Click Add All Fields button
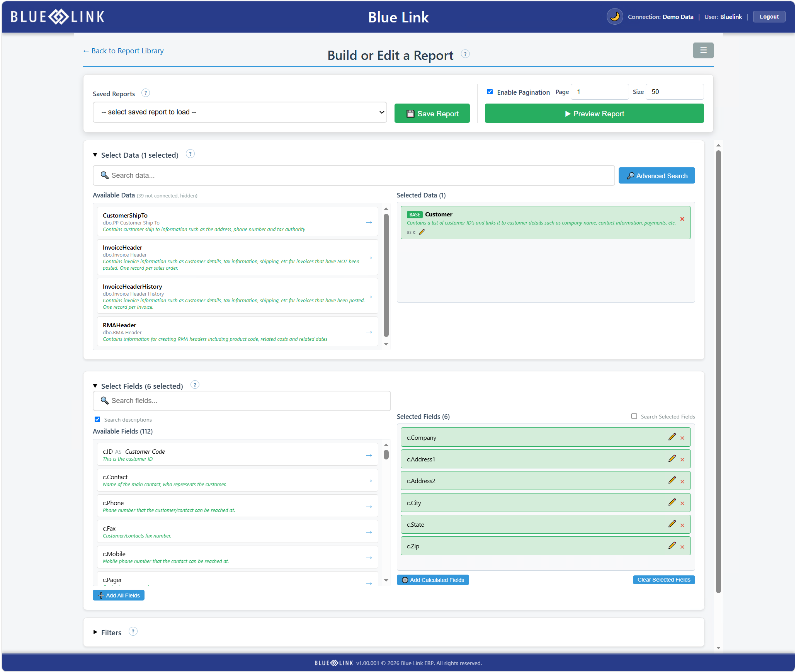 [x=119, y=595]
